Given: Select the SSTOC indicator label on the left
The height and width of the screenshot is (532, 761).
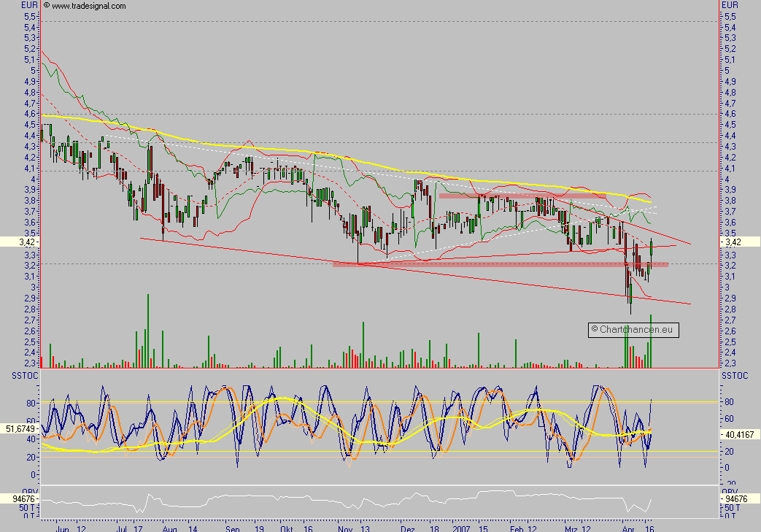Looking at the screenshot, I should click(x=26, y=376).
